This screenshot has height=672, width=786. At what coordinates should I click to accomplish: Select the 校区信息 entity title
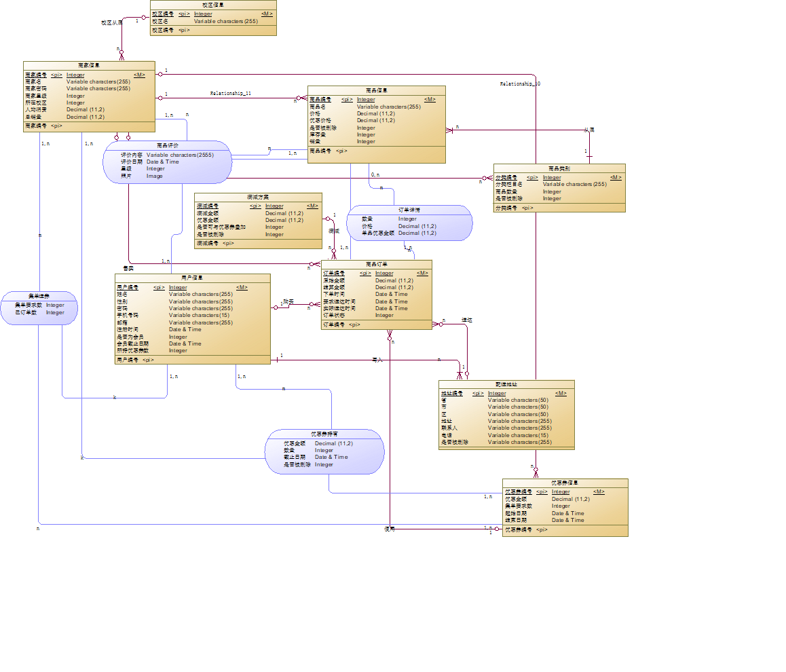tap(213, 5)
